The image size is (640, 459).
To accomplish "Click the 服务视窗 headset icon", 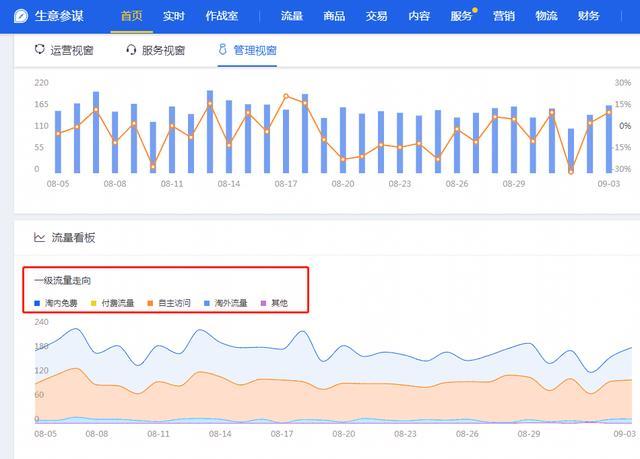I will pos(131,50).
